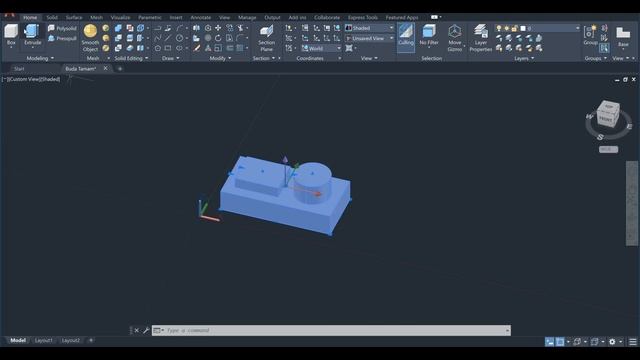Image resolution: width=640 pixels, height=360 pixels.
Task: Click the ribbon minimize toggle button
Action: 435,17
